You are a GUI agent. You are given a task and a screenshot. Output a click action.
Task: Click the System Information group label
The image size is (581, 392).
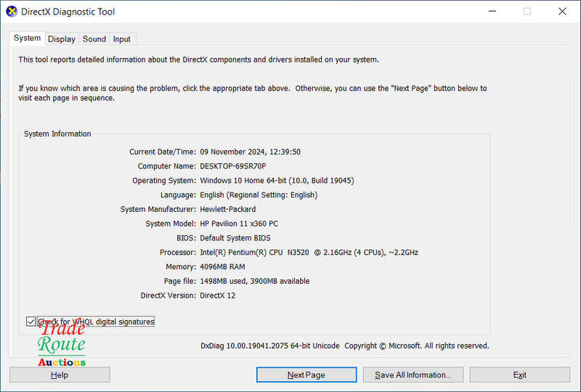tap(57, 134)
